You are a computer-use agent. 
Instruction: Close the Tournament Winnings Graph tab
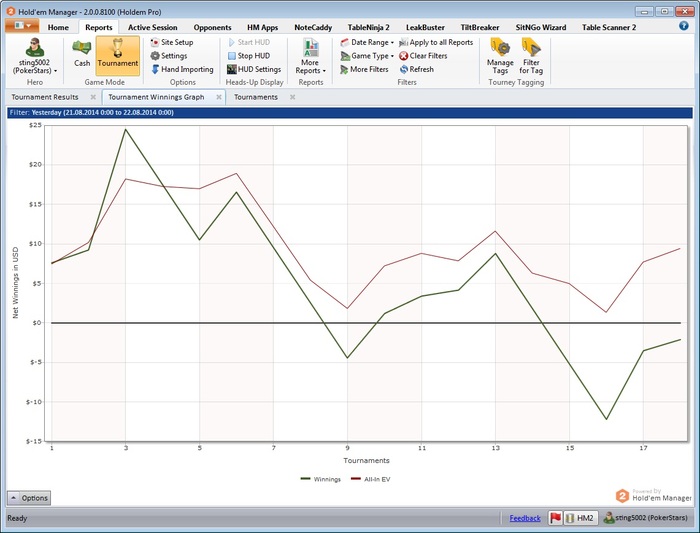click(x=219, y=97)
